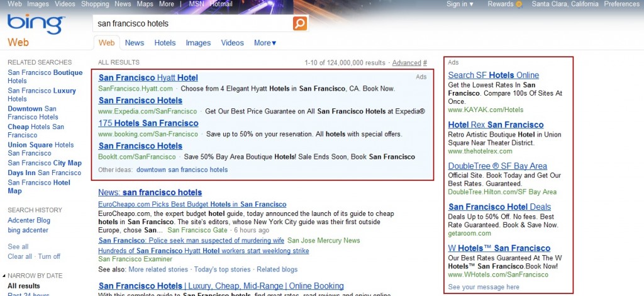Viewport: 644px width, 296px height.
Task: Open the San Francisco Hyatt Hotel ad
Action: [x=148, y=77]
